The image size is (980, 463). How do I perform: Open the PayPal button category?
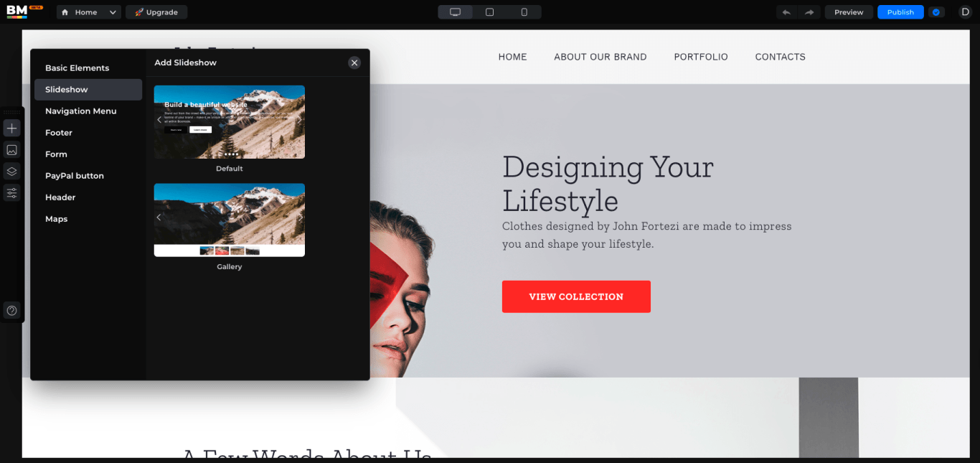75,175
